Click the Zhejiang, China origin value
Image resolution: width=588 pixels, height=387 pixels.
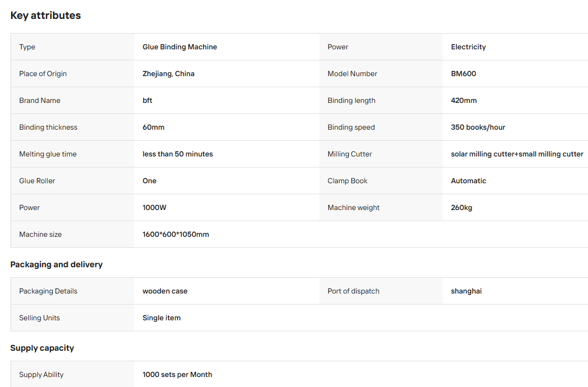pyautogui.click(x=168, y=74)
